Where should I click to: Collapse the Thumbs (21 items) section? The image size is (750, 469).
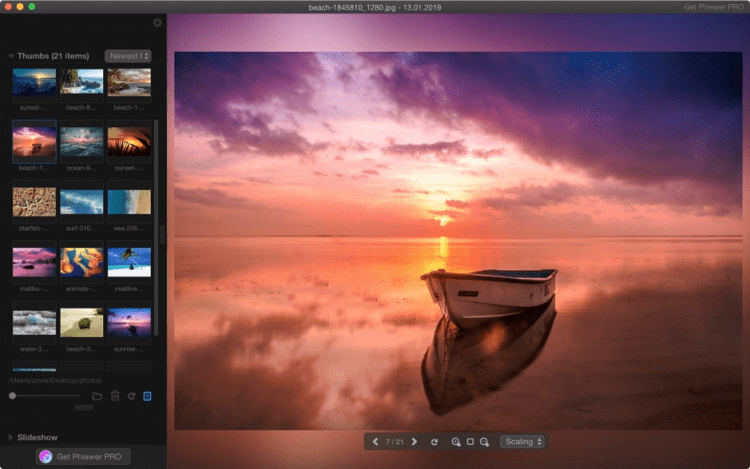(x=11, y=56)
